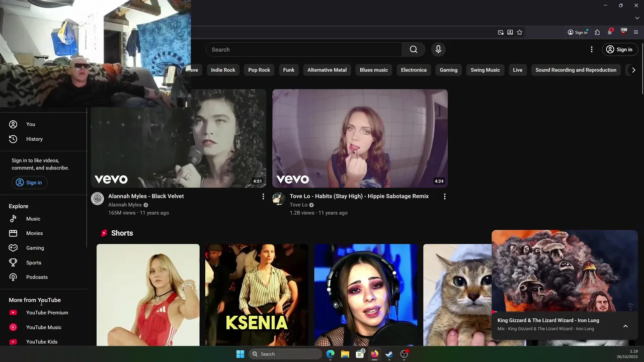This screenshot has height=362, width=644.
Task: Open Microsoft Store from the taskbar
Action: point(360,354)
